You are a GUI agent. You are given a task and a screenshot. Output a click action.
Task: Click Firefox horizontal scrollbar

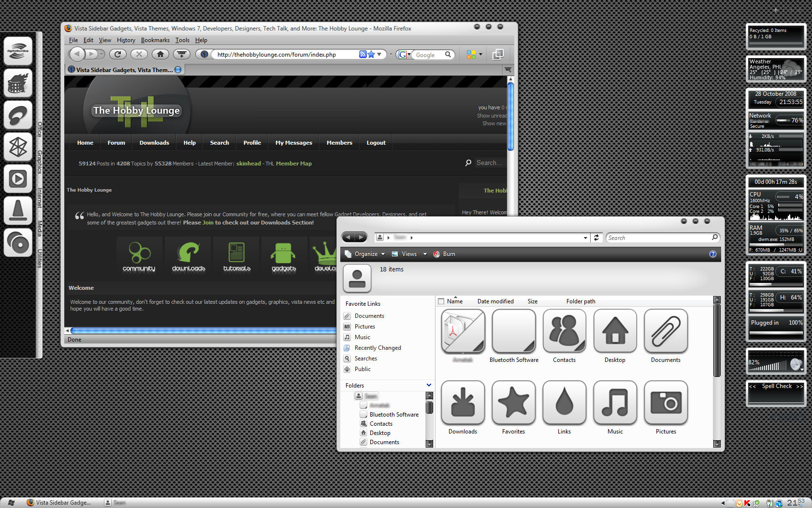click(x=203, y=331)
